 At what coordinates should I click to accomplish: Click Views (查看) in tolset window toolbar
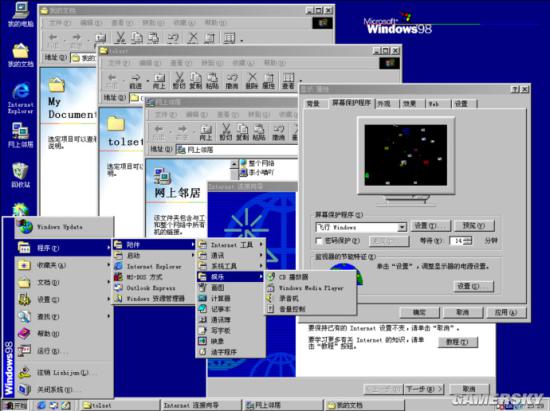288,81
